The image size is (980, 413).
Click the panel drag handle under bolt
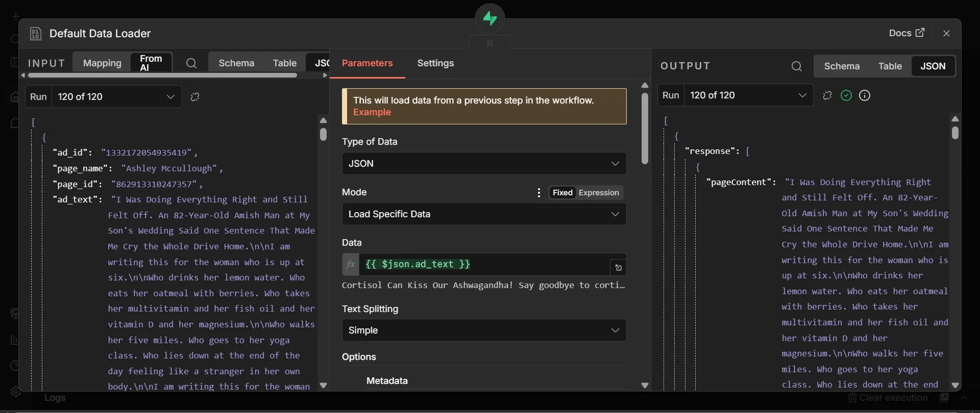click(x=490, y=43)
